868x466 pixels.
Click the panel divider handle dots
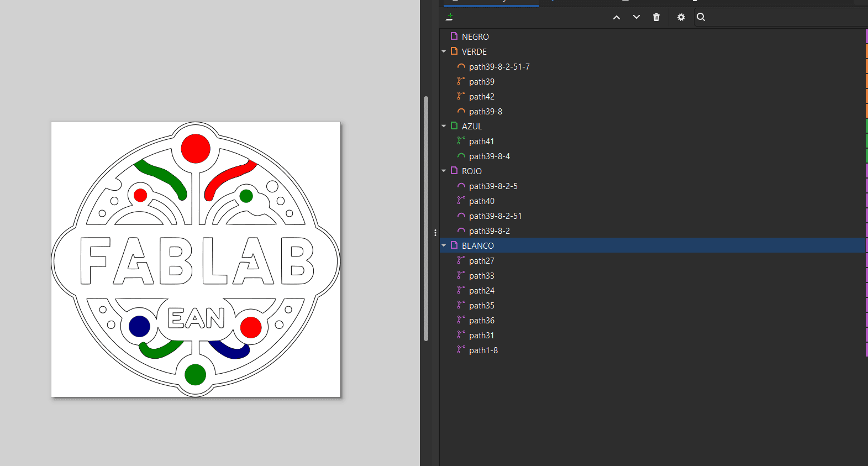435,233
